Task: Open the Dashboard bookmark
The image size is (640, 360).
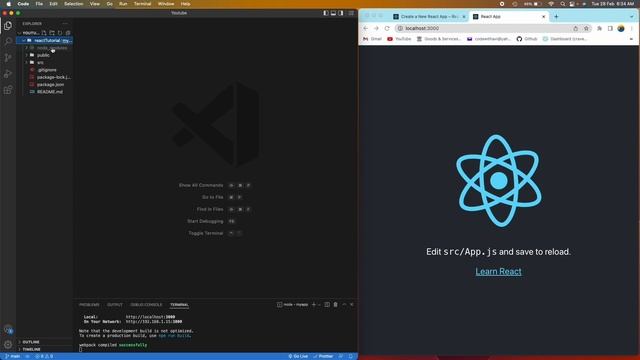Action: click(x=564, y=39)
